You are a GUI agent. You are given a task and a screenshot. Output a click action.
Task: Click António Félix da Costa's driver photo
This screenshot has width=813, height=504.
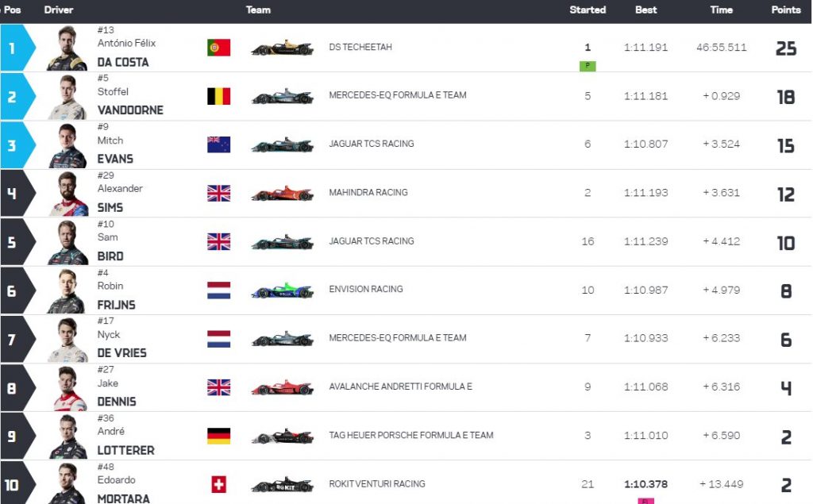(x=67, y=48)
